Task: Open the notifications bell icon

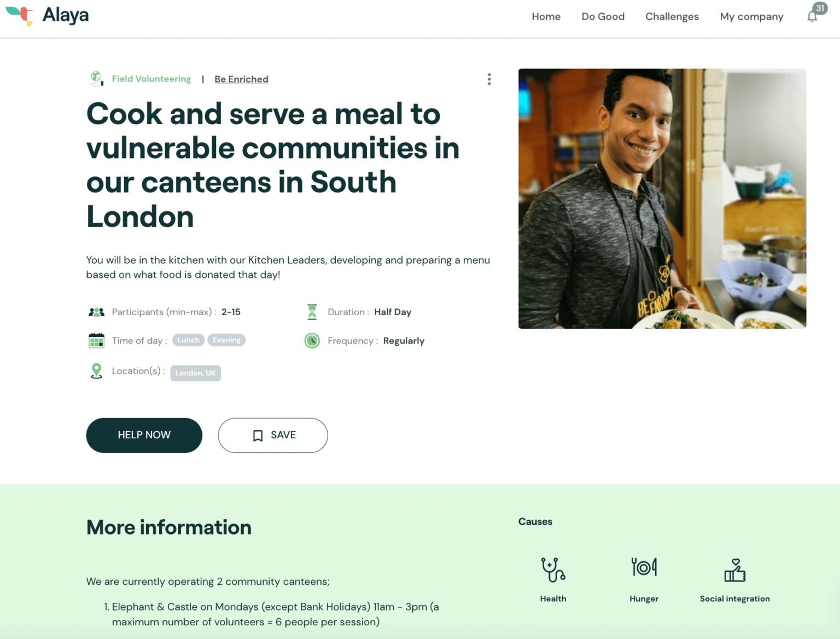Action: click(812, 16)
